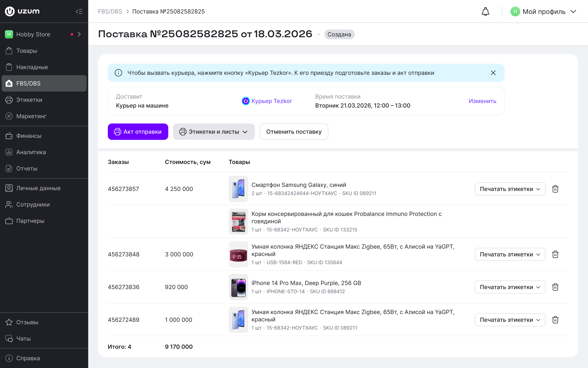Expand the Мой профиль dropdown
The image size is (588, 368).
coord(543,11)
